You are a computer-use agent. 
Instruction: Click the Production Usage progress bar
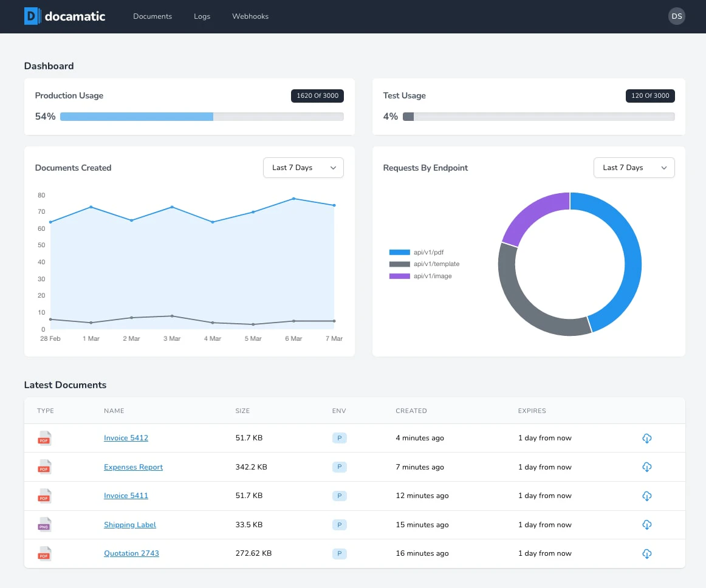[x=202, y=116]
